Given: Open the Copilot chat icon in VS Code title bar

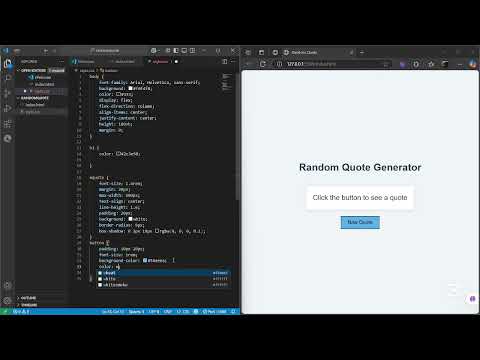Looking at the screenshot, I should click(x=154, y=51).
